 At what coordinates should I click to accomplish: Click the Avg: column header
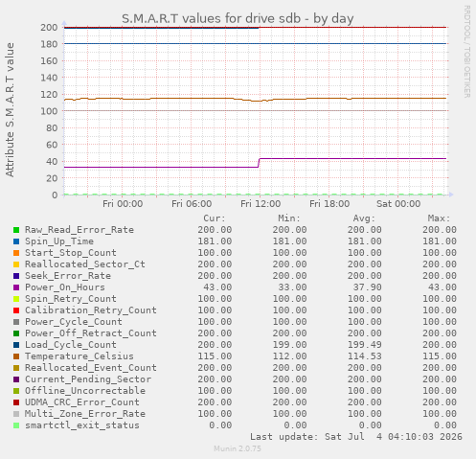click(x=364, y=218)
